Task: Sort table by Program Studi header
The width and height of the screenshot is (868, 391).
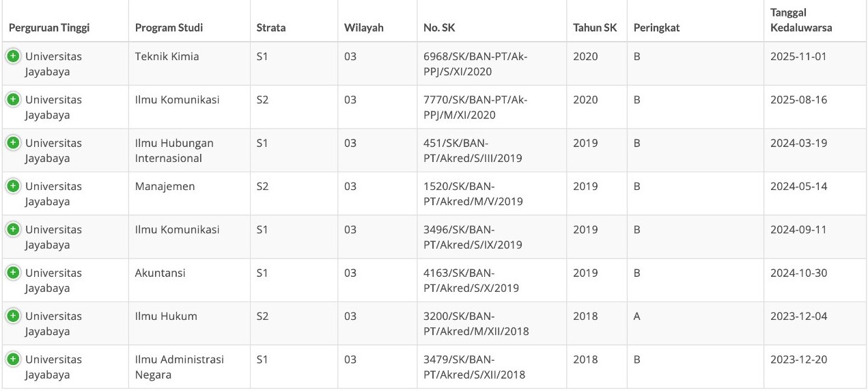Action: point(169,28)
